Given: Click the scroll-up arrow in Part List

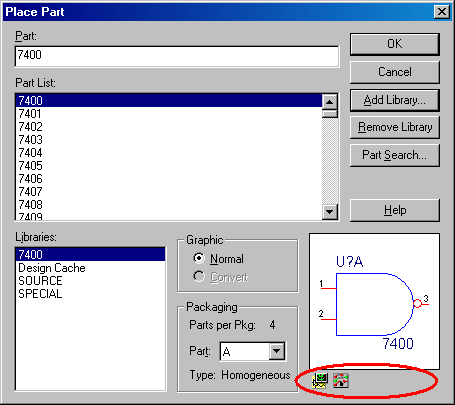Looking at the screenshot, I should tap(330, 102).
